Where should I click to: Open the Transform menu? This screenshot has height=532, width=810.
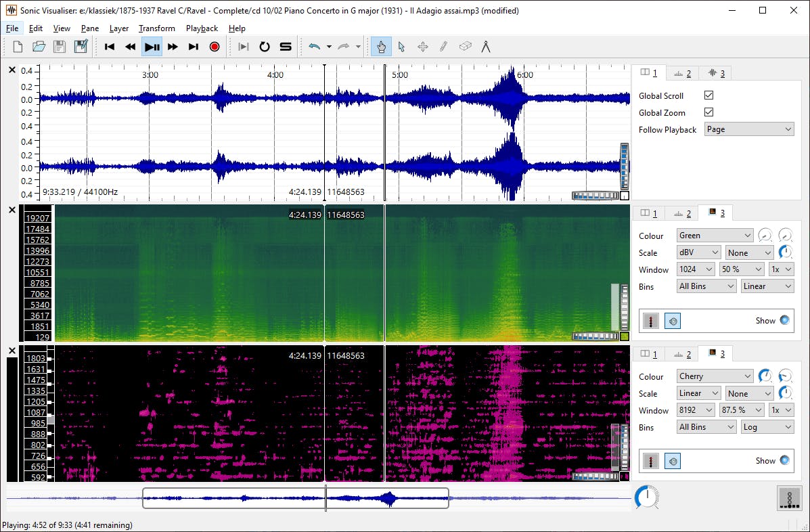pyautogui.click(x=156, y=28)
